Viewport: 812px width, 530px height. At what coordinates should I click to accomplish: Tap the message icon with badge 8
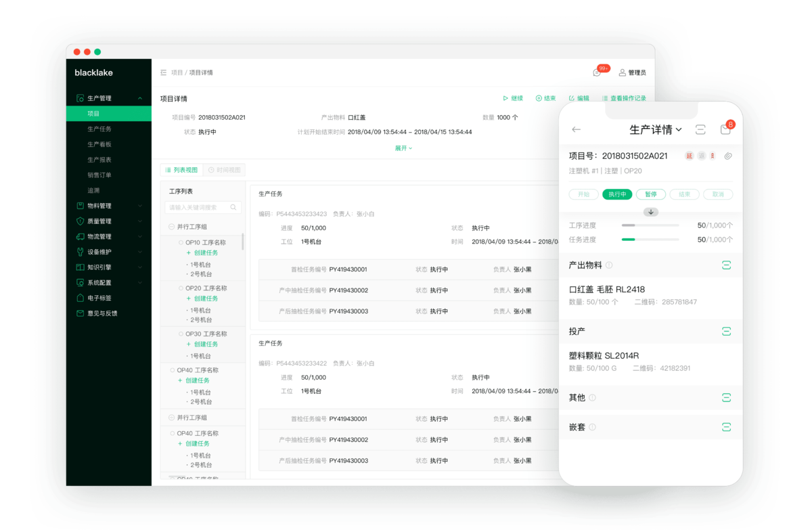pos(727,128)
